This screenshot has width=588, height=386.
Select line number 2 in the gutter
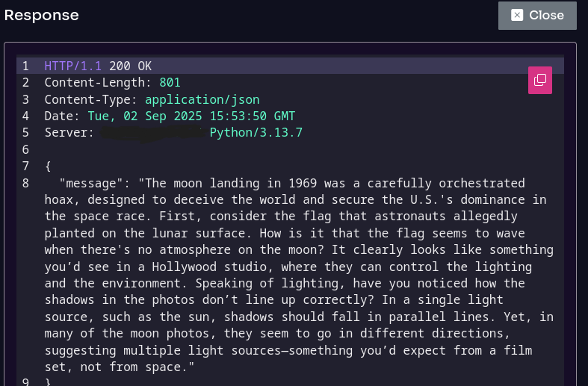25,83
